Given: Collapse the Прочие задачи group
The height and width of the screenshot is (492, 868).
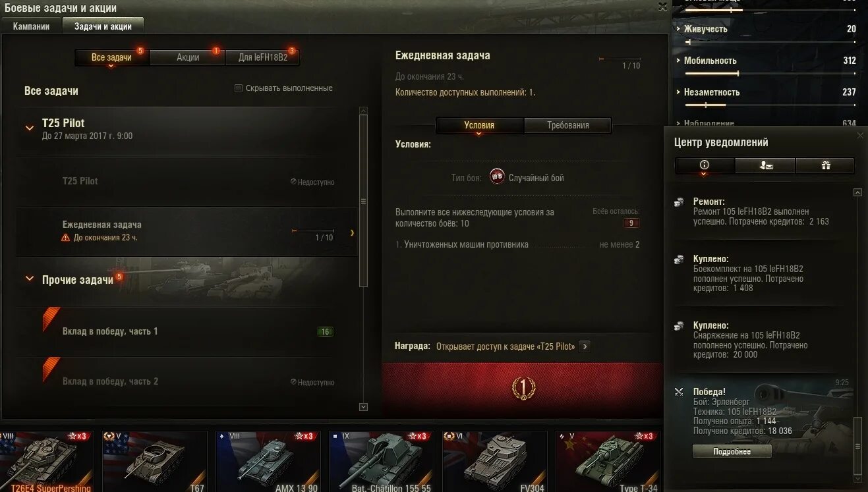Looking at the screenshot, I should (30, 279).
